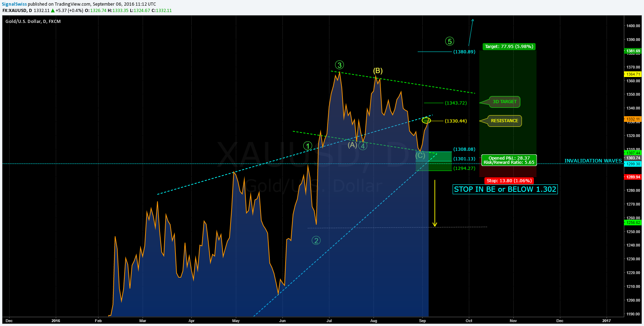
Task: Click the (1380.89) price level label
Action: tap(464, 52)
